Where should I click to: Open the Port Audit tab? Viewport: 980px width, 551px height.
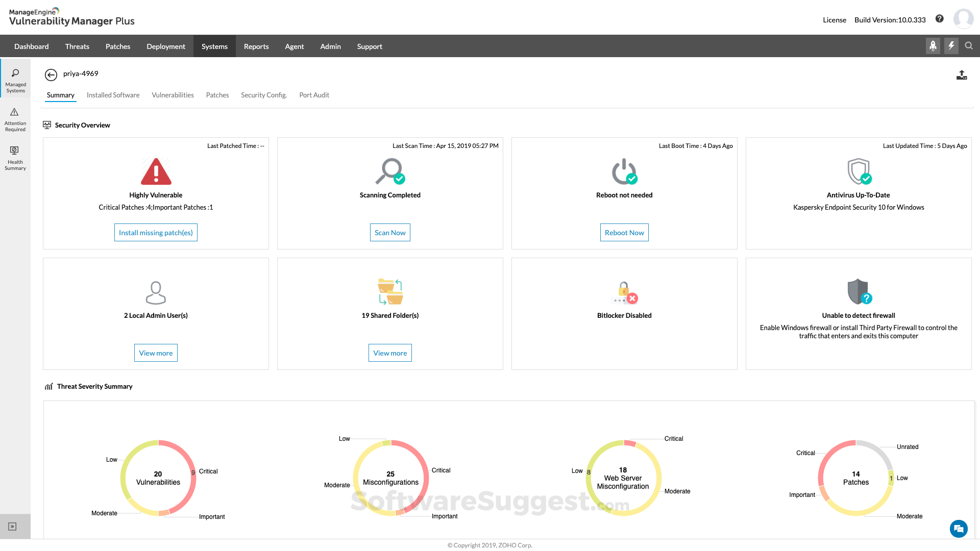coord(314,95)
